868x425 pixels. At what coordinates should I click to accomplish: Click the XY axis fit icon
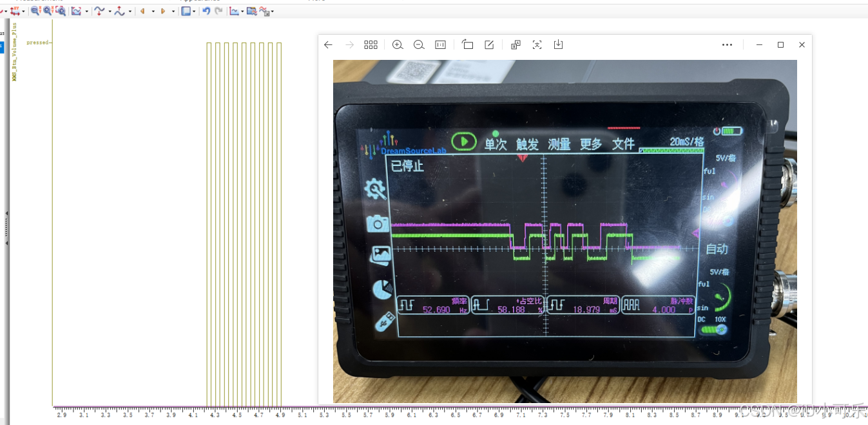click(15, 11)
